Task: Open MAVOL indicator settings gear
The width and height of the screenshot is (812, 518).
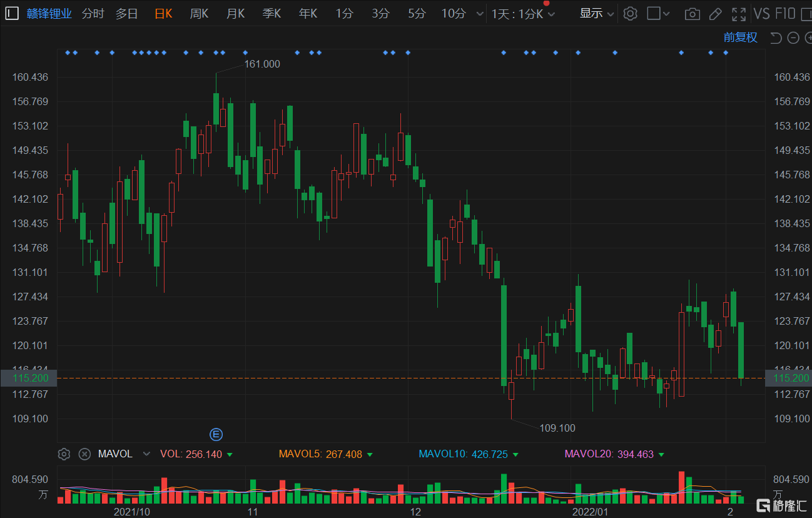Action: coord(63,454)
